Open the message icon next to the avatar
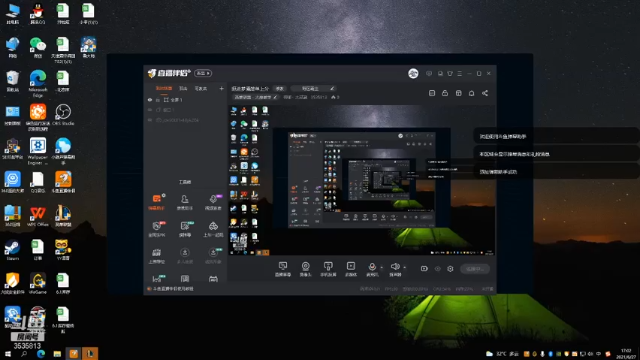This screenshot has height=360, width=640. [429, 73]
